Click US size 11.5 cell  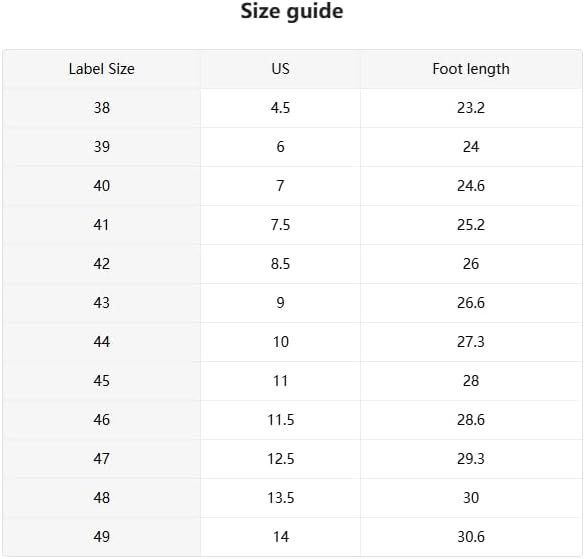pos(281,420)
